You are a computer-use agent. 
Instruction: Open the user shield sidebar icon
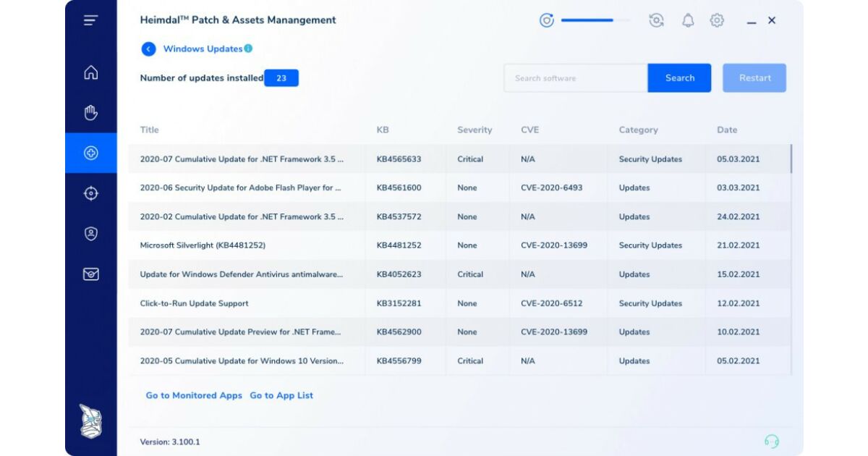(x=90, y=234)
